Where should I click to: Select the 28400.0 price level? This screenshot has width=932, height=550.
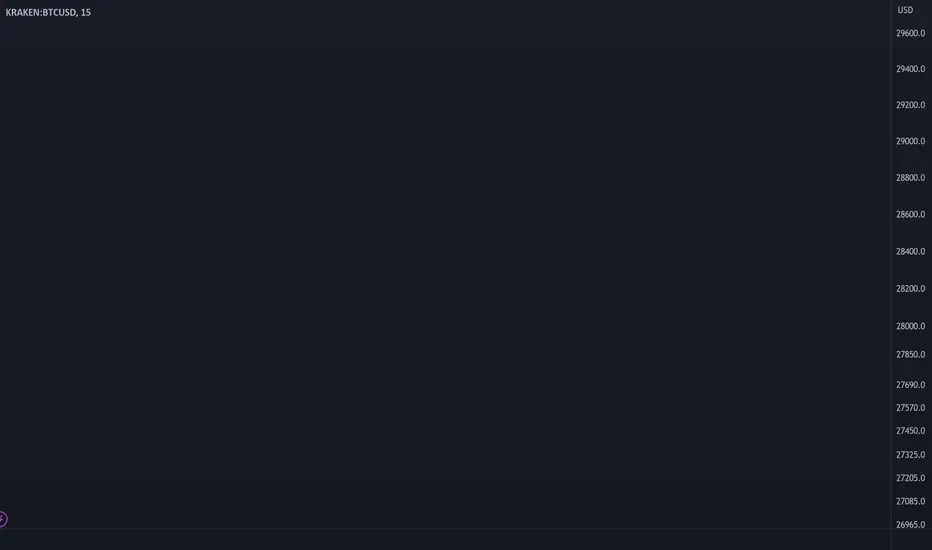click(x=911, y=251)
